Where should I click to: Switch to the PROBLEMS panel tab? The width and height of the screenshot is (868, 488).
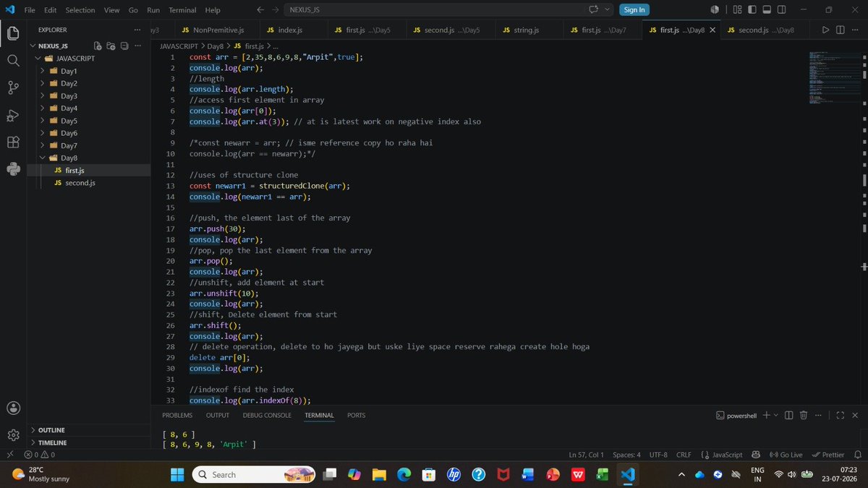[x=177, y=415]
